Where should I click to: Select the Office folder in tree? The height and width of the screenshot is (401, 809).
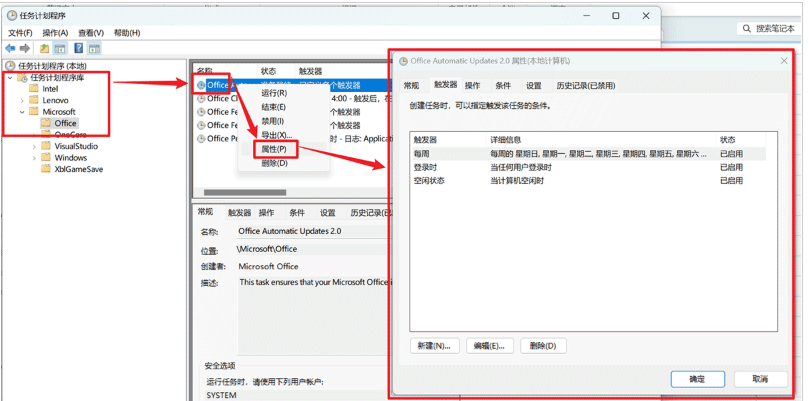66,123
